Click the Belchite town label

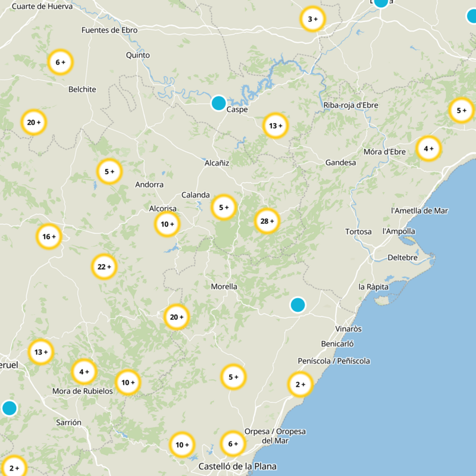pyautogui.click(x=82, y=89)
